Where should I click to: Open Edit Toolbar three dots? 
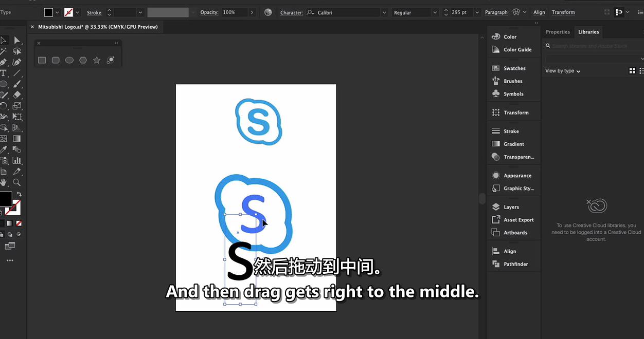pos(10,260)
